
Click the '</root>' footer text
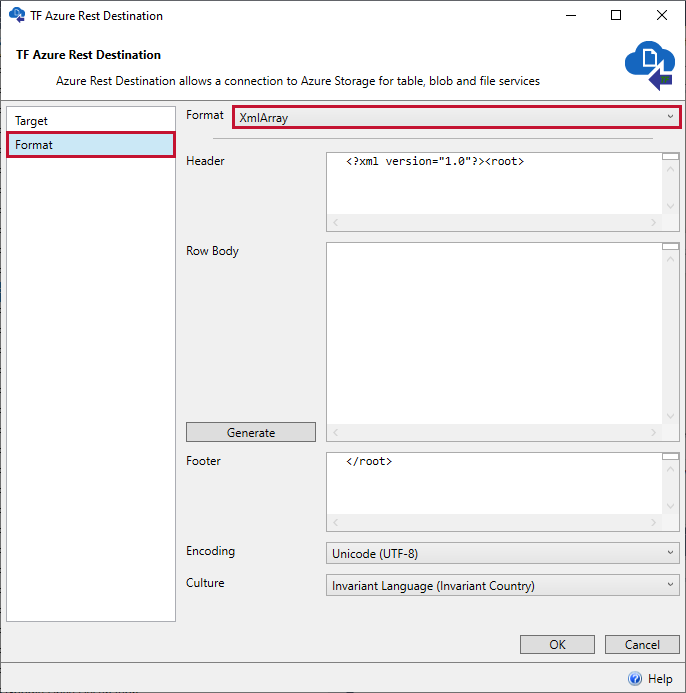pos(369,461)
